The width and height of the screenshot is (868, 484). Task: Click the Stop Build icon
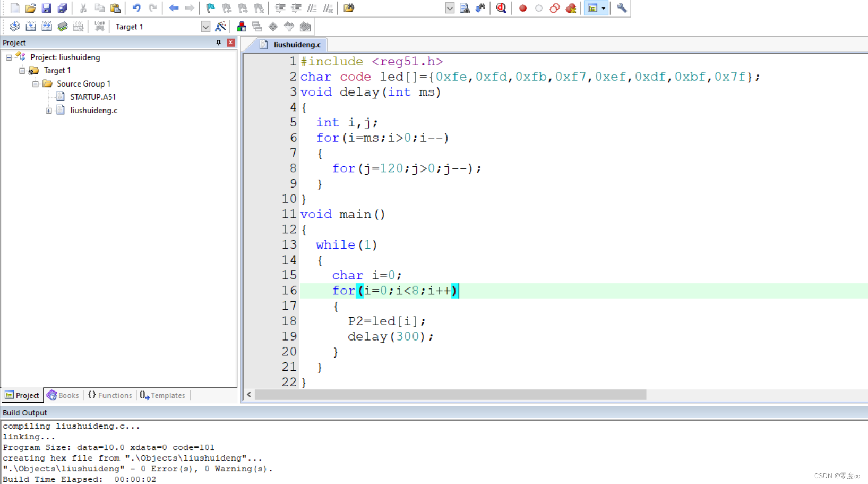point(78,27)
